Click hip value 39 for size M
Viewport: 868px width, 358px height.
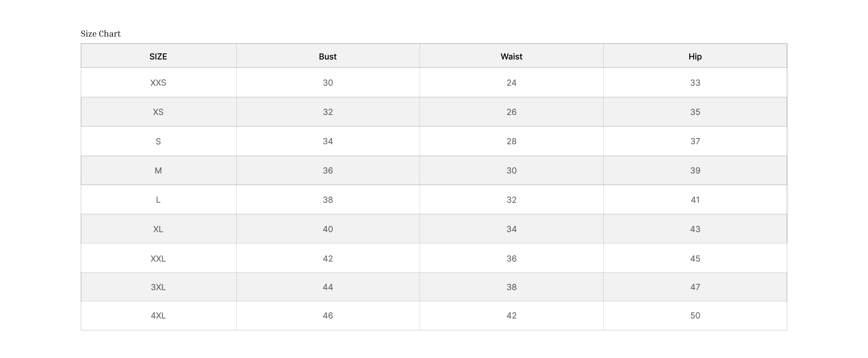695,170
